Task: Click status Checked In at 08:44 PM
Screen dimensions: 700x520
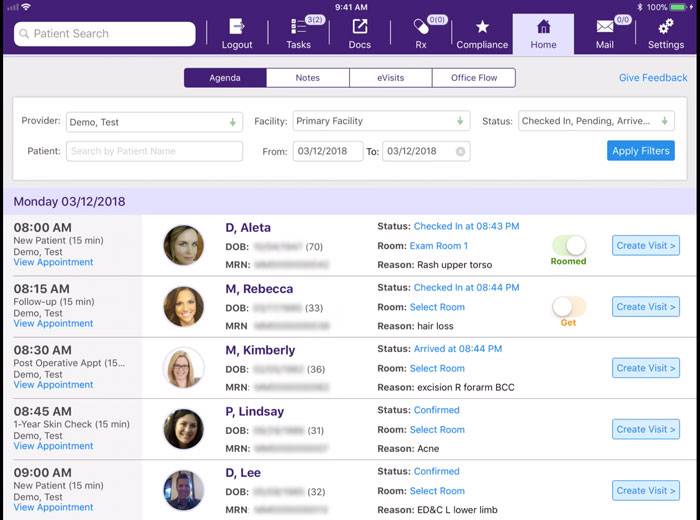Action: [x=466, y=287]
